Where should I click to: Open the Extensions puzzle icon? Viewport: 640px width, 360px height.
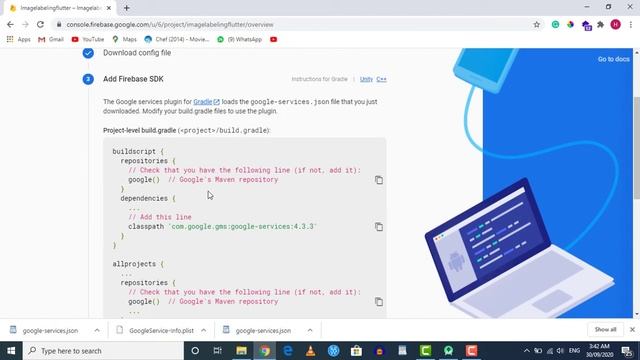(x=600, y=24)
